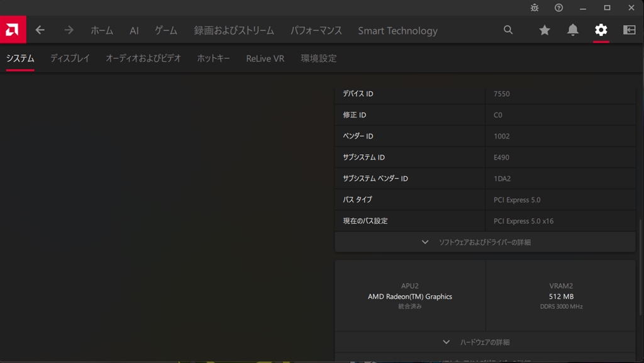The width and height of the screenshot is (644, 363).
Task: Click value PCI Express 5.0 x16
Action: [x=523, y=221]
